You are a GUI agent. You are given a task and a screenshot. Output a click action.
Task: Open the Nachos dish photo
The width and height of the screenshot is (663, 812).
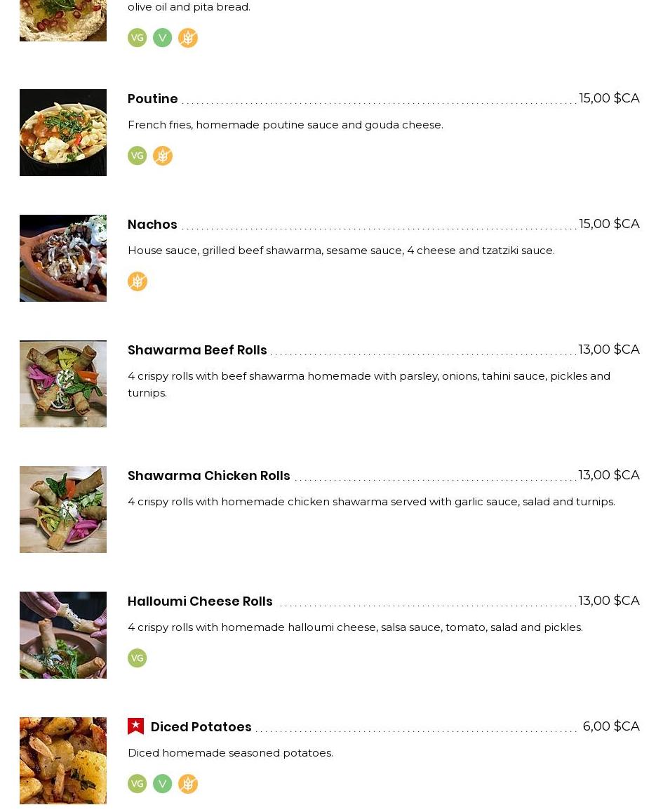(x=63, y=258)
